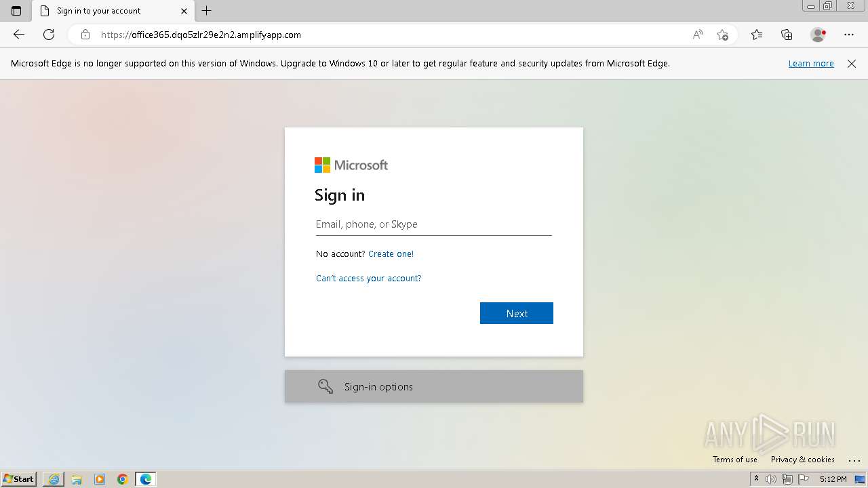Viewport: 868px width, 488px height.
Task: Open a new browser tab
Action: click(x=207, y=11)
